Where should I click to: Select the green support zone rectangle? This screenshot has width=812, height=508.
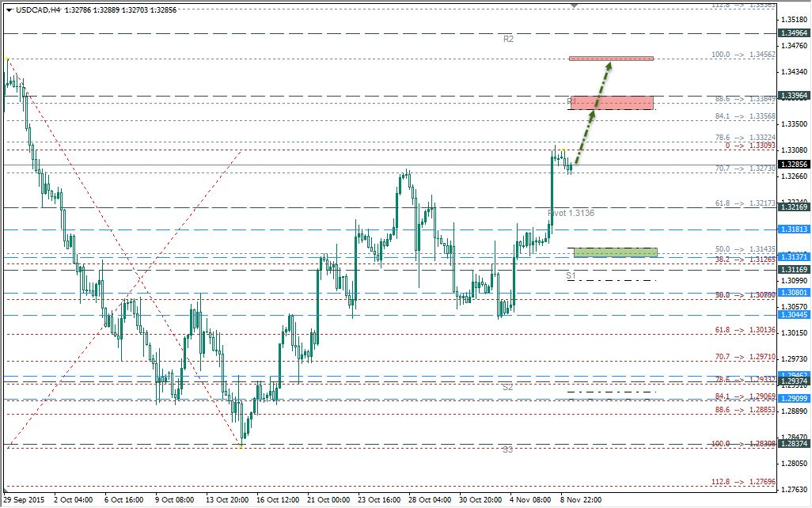(615, 252)
